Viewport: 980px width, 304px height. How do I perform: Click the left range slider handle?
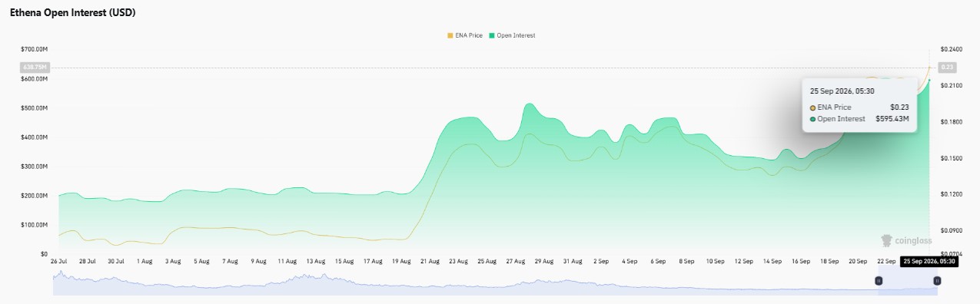click(879, 281)
